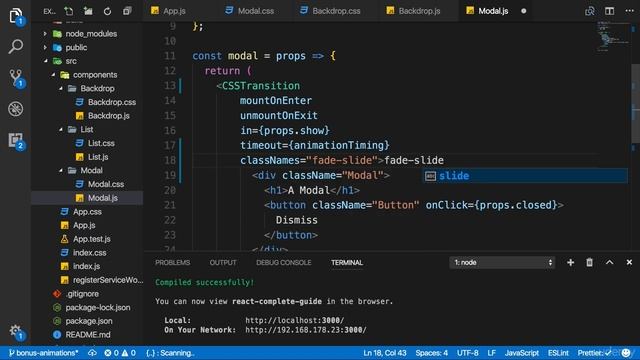Open the Extensions view in the activity bar
The height and width of the screenshot is (360, 640).
tap(16, 140)
